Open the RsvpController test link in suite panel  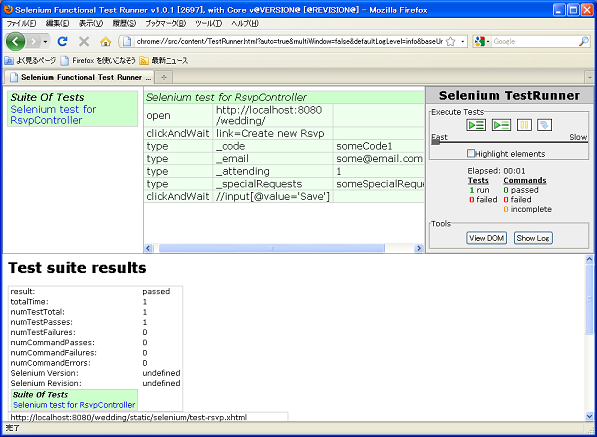[x=53, y=115]
